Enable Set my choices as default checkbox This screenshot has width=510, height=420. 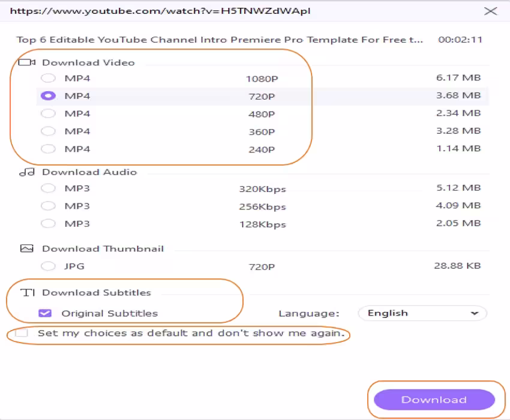tap(22, 333)
